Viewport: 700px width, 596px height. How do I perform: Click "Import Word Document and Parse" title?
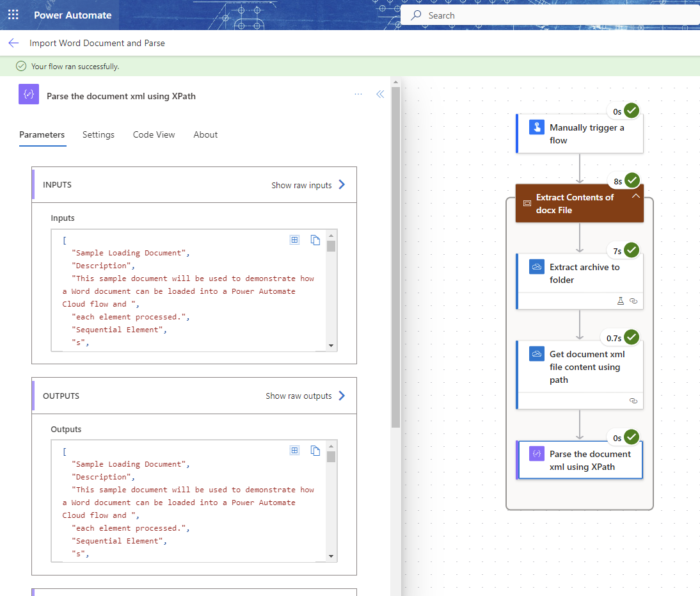pyautogui.click(x=97, y=43)
